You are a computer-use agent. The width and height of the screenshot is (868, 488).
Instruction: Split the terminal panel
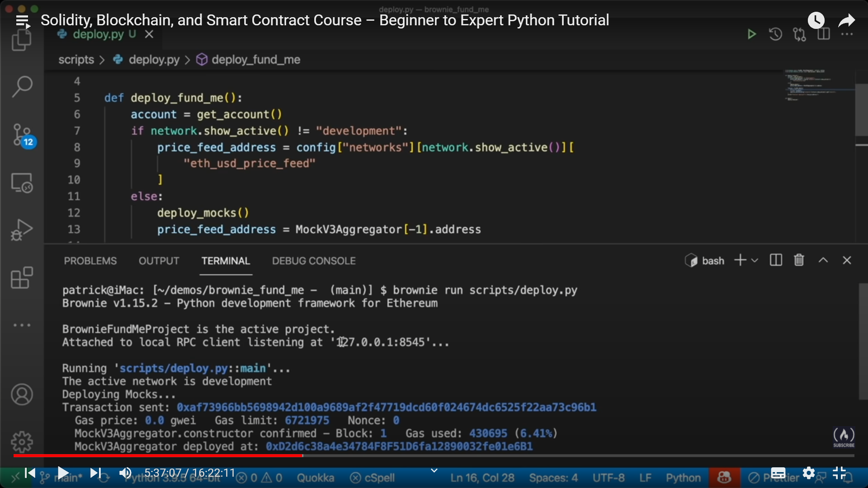[776, 260]
